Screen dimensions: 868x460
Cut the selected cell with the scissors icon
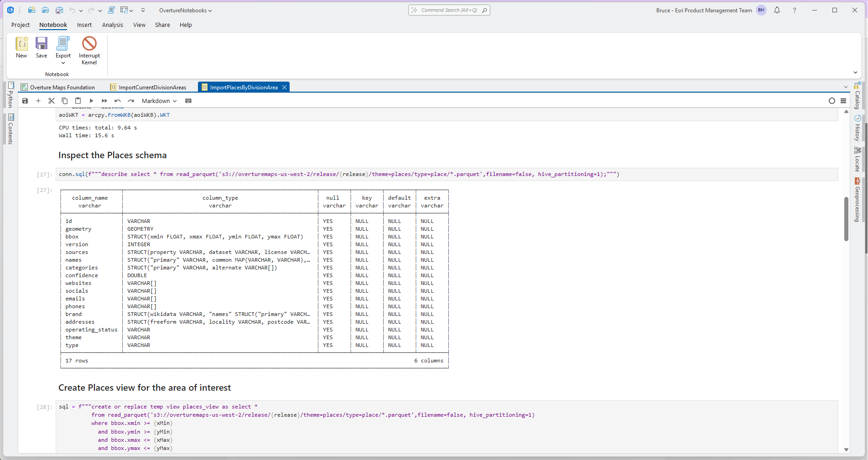pos(52,101)
